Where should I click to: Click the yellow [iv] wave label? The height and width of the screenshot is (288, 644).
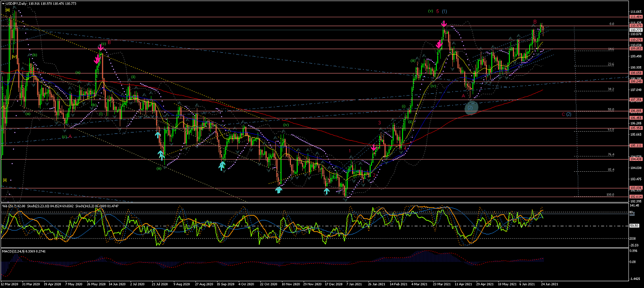click(14, 56)
